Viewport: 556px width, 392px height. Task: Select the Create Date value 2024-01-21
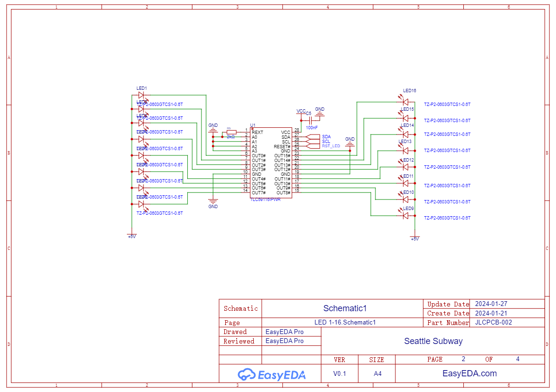491,313
